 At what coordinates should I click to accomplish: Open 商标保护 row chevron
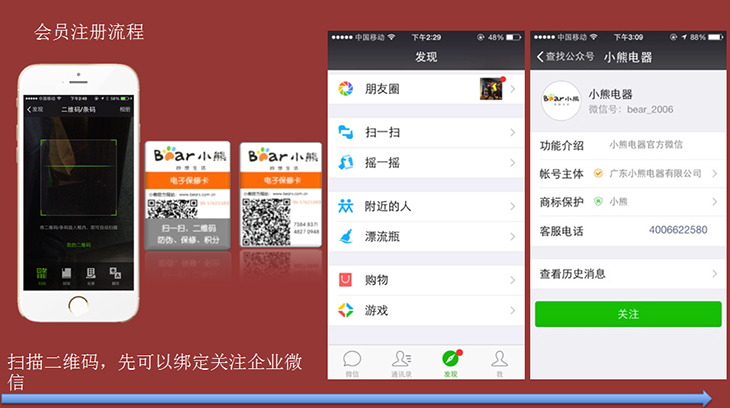715,202
